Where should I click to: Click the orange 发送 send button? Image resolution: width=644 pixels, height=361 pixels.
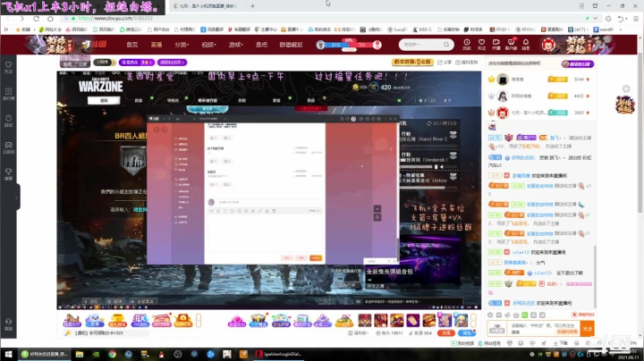[x=588, y=329]
